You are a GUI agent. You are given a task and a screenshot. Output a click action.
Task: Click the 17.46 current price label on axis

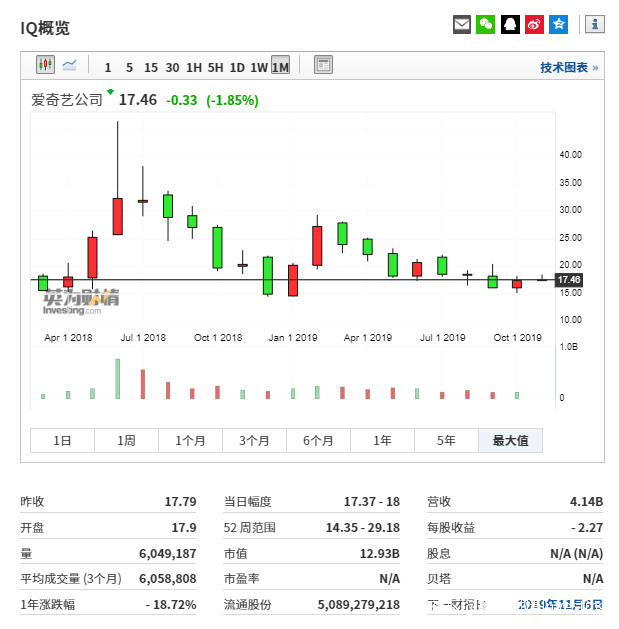coord(569,280)
